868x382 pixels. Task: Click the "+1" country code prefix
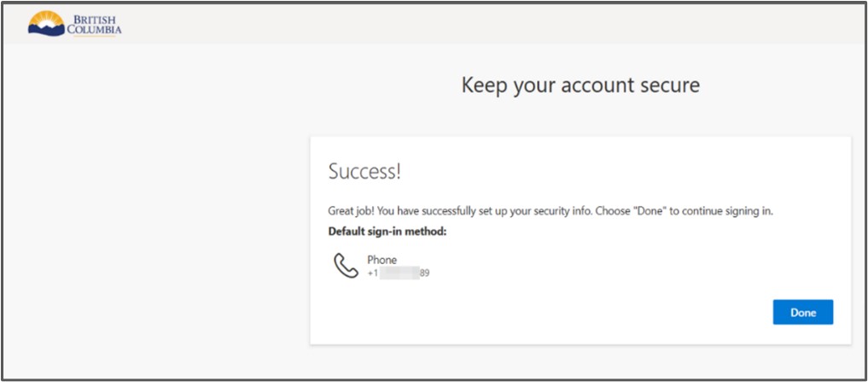(373, 273)
